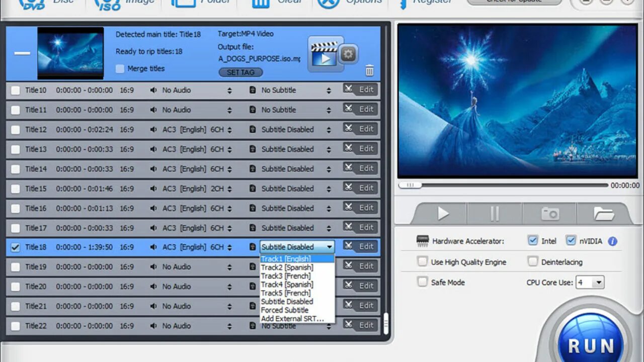Disable the Intel hardware accelerator checkbox

coord(533,241)
